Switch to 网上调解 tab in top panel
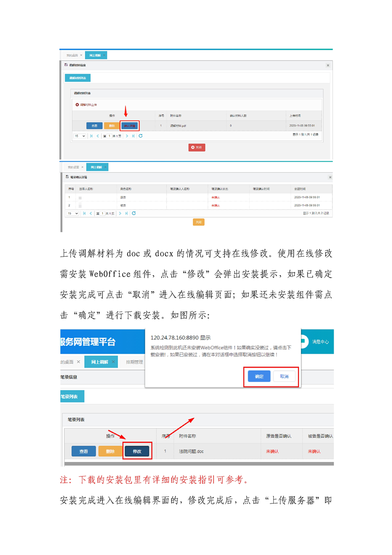Screen dimensions: 392x555 coord(95,55)
